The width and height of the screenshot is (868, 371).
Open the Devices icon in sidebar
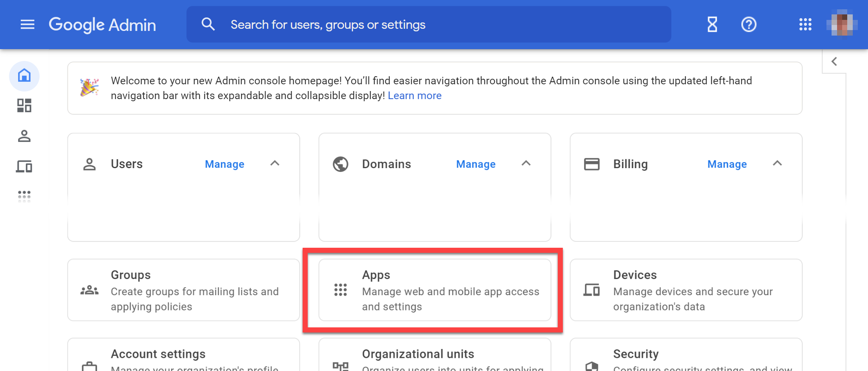point(24,166)
